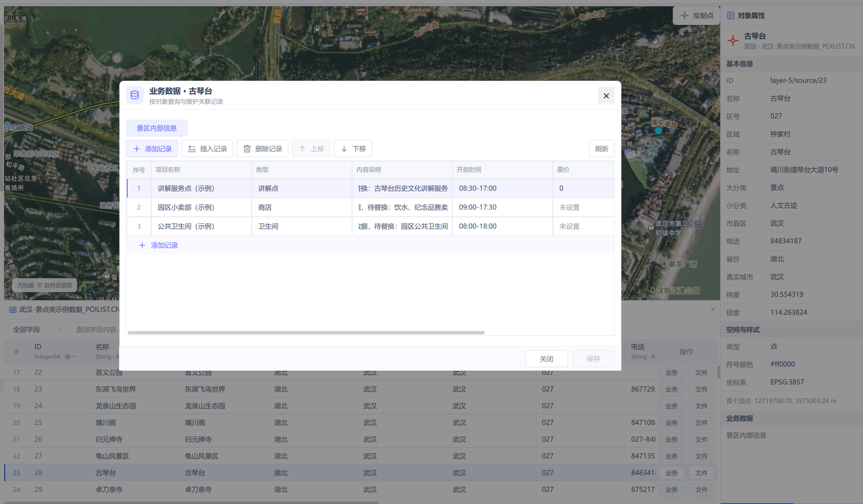Click the 删除记录 trash button
This screenshot has width=863, height=504.
262,149
